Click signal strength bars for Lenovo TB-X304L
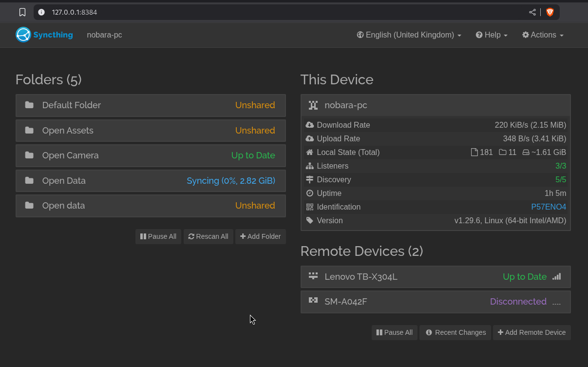This screenshot has height=367, width=588. click(x=557, y=276)
